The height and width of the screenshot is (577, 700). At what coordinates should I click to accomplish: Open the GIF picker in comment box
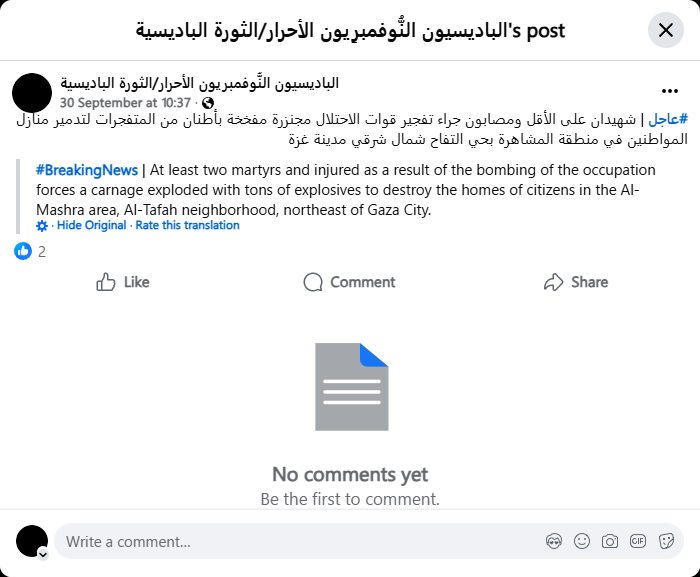click(638, 541)
